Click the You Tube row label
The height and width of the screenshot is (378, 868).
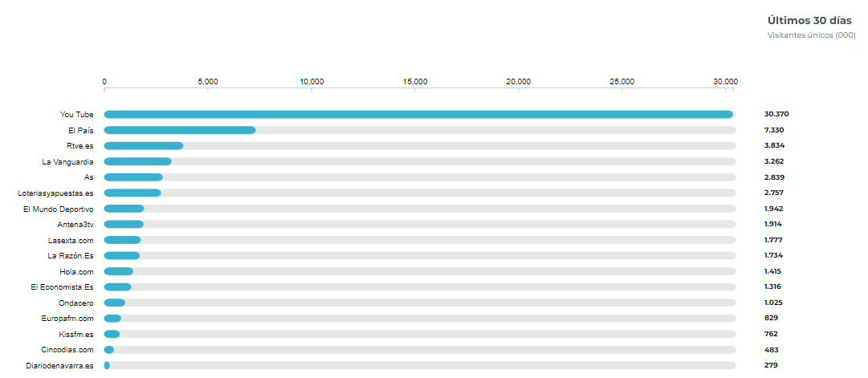tap(77, 115)
